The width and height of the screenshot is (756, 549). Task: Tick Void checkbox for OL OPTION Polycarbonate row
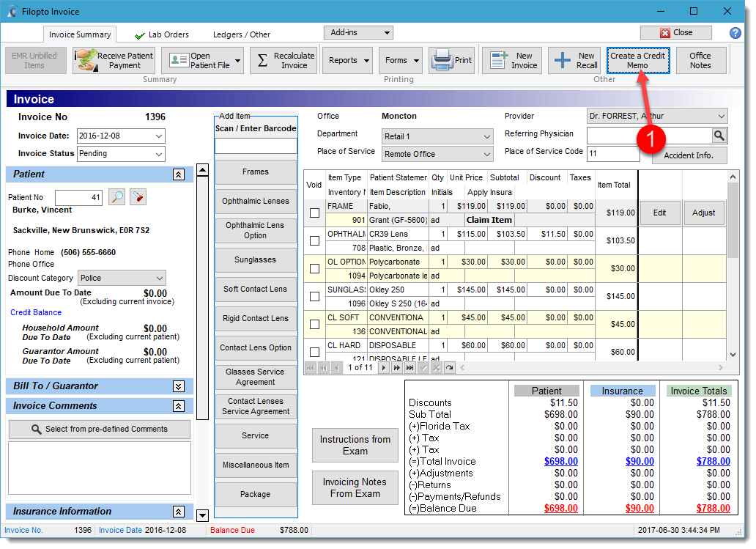click(314, 268)
